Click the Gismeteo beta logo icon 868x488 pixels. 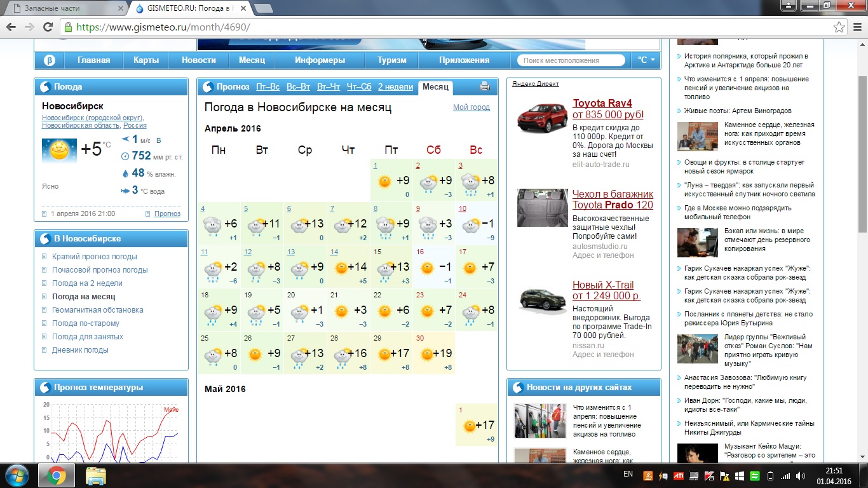click(x=50, y=60)
